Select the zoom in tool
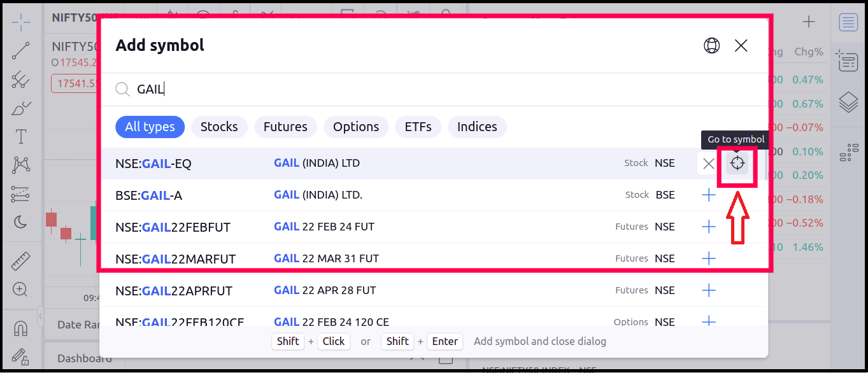Screen dimensions: 868x373 pyautogui.click(x=21, y=290)
